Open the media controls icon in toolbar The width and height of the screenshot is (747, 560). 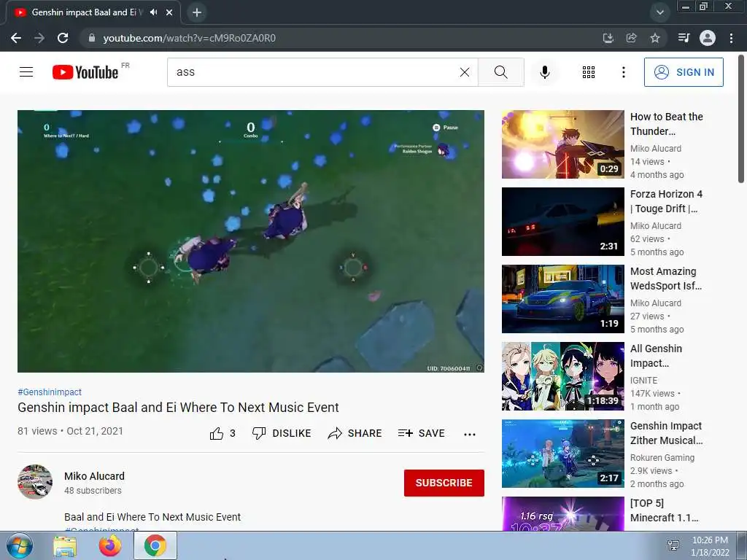point(684,38)
